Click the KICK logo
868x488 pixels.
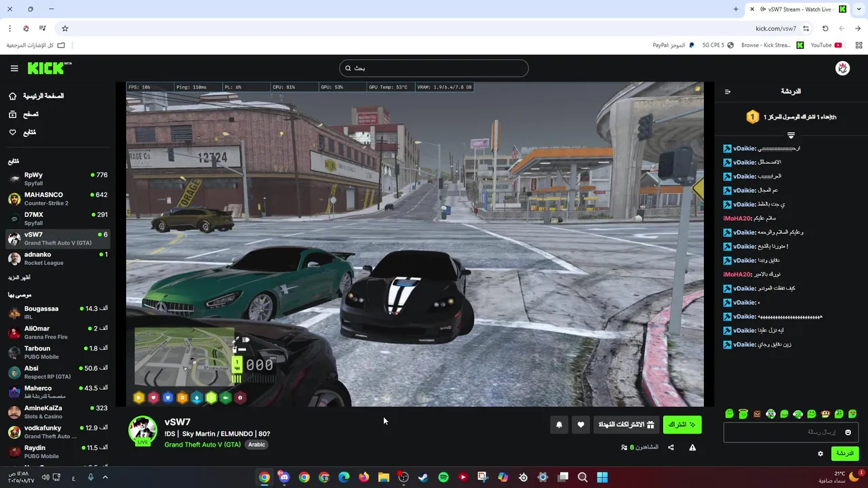tap(49, 68)
